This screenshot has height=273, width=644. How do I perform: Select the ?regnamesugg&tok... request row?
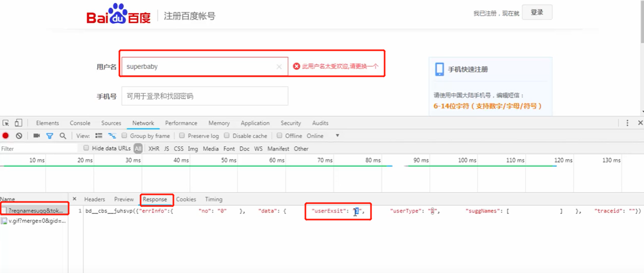coord(34,210)
